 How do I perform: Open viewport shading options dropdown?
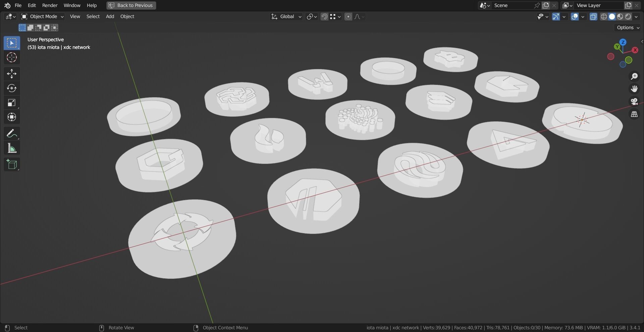click(x=636, y=16)
